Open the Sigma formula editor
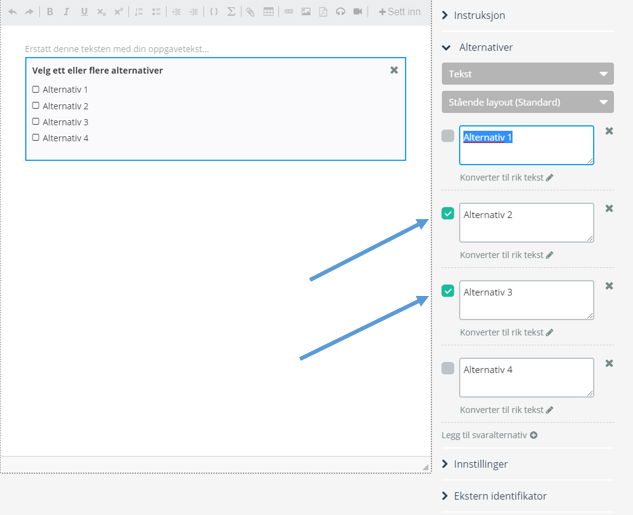The height and width of the screenshot is (515, 633). click(x=231, y=12)
